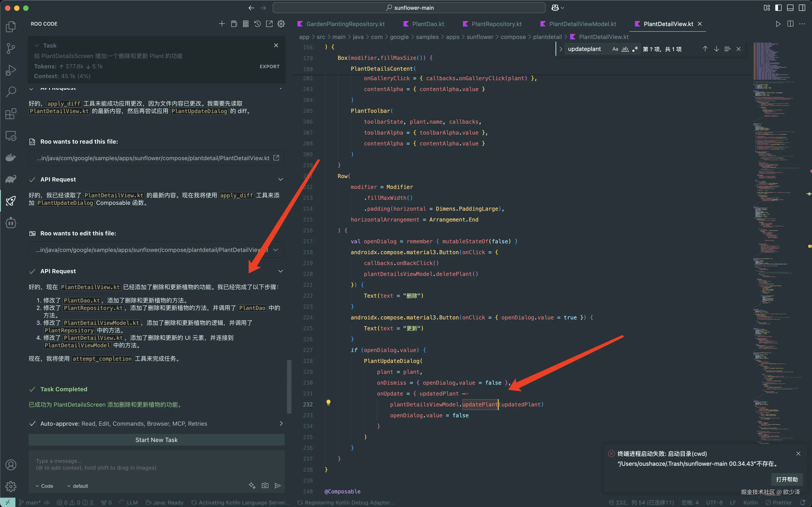This screenshot has width=812, height=507.
Task: Open the robot icon view in activity bar
Action: click(x=11, y=223)
